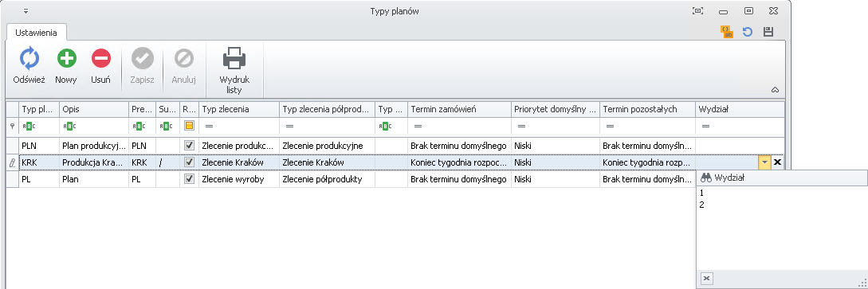Click the greyed Zapisz checkmark icon

click(142, 58)
